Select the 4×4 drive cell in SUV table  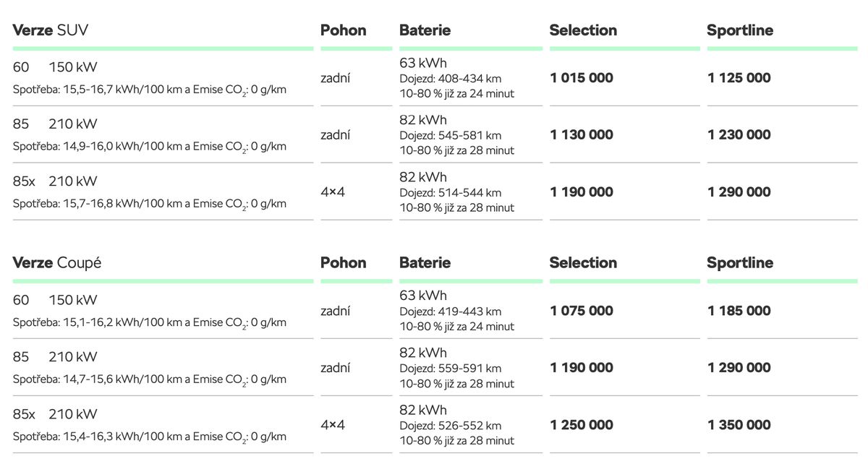pos(333,192)
